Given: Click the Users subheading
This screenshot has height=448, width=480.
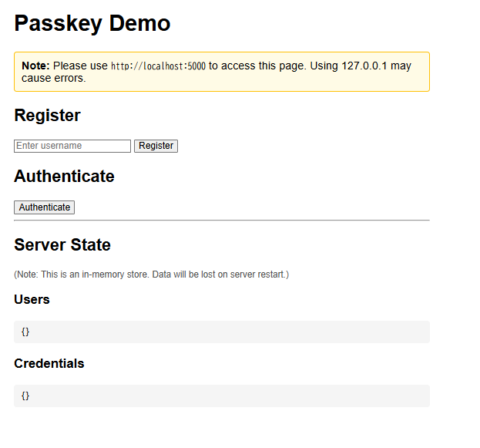Looking at the screenshot, I should [32, 300].
